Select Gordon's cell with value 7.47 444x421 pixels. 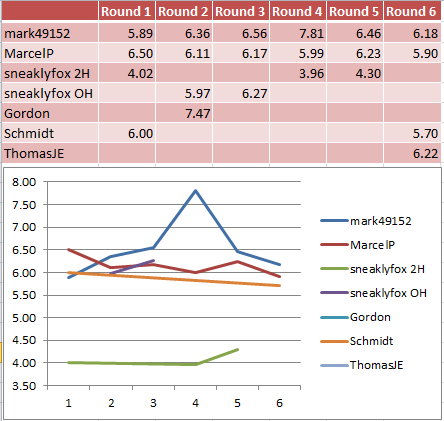[x=184, y=113]
